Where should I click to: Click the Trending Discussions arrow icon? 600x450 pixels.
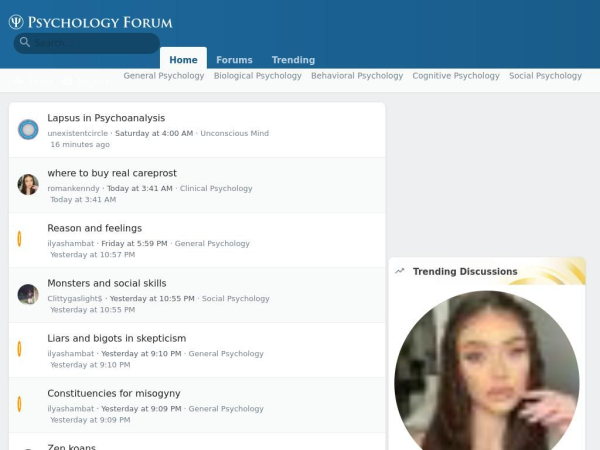tap(400, 271)
